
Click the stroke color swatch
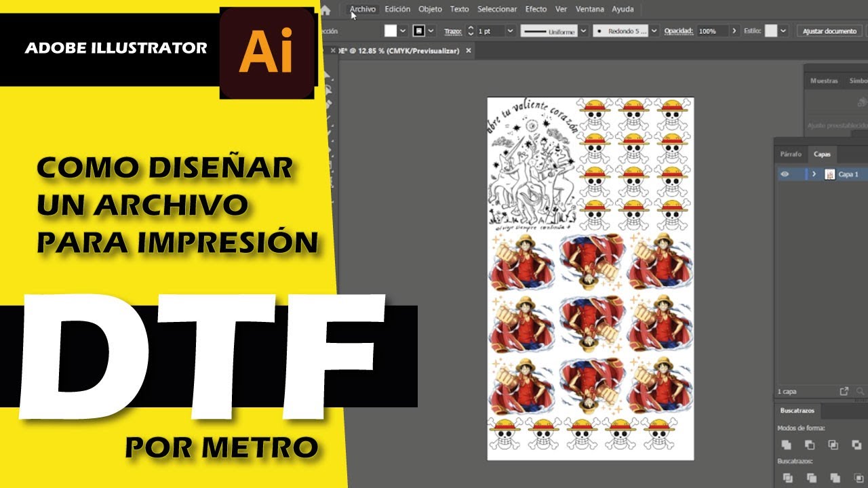pyautogui.click(x=420, y=31)
